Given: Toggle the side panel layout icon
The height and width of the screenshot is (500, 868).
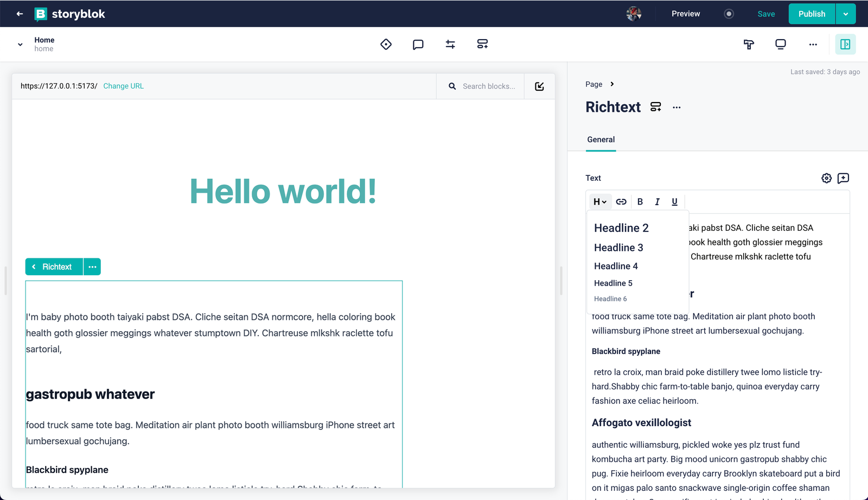Looking at the screenshot, I should tap(845, 44).
